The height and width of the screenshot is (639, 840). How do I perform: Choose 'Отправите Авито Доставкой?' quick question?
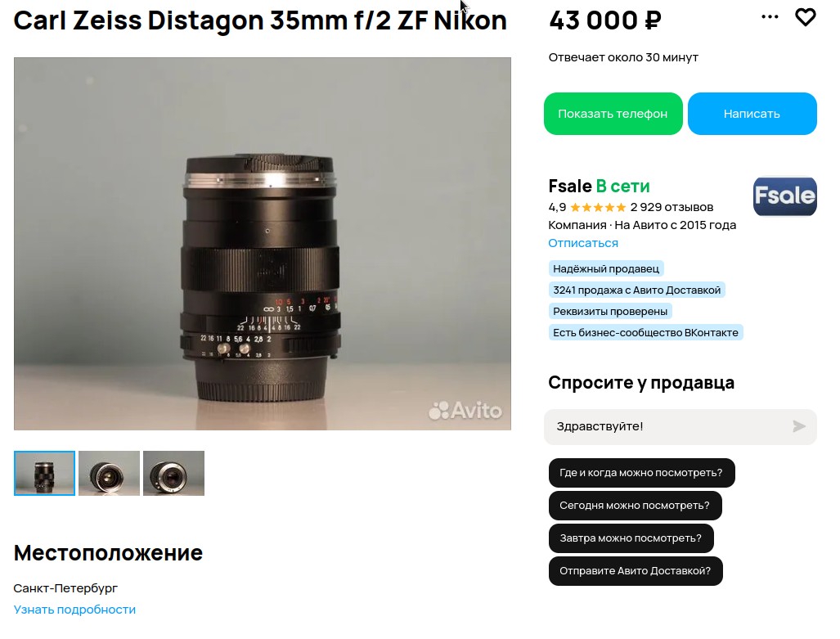pos(636,571)
